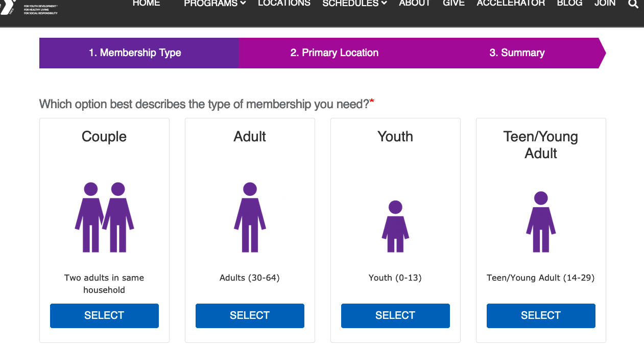Select the Couple membership option
This screenshot has width=644, height=348.
coord(104,315)
